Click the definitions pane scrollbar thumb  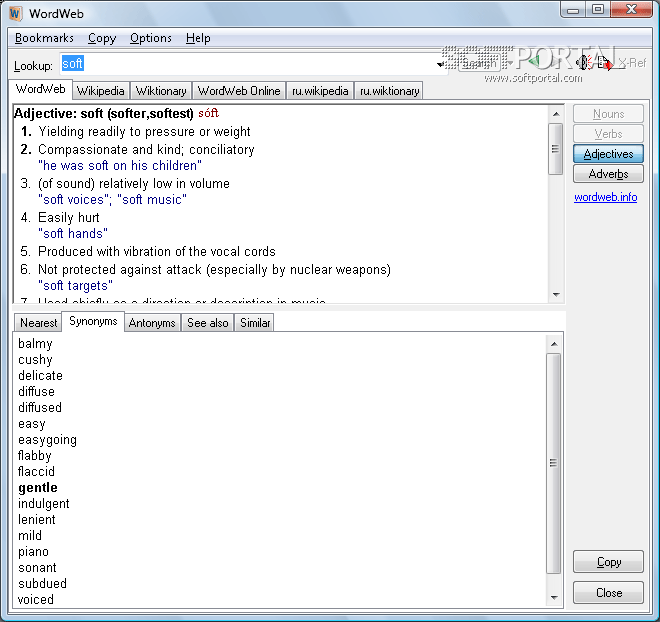pos(556,148)
